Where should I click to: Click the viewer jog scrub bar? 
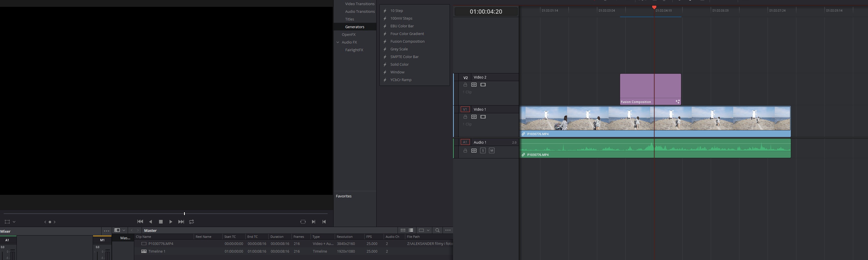166,213
